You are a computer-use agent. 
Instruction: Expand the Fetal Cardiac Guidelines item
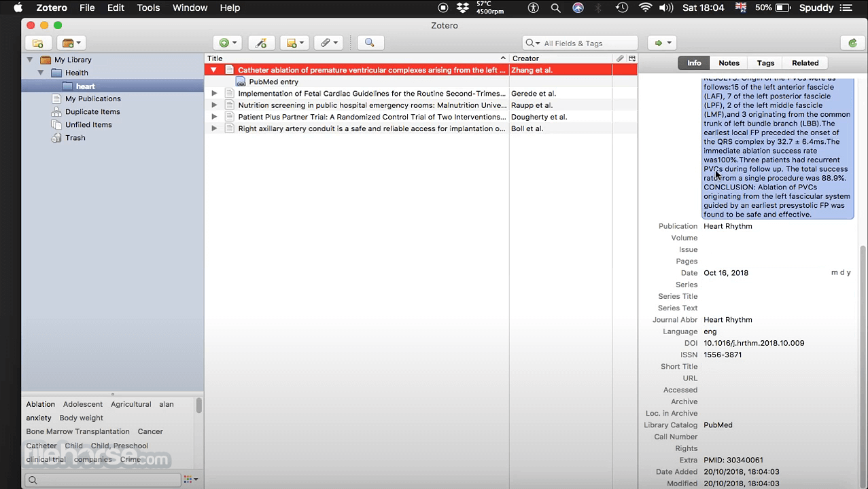click(x=213, y=94)
